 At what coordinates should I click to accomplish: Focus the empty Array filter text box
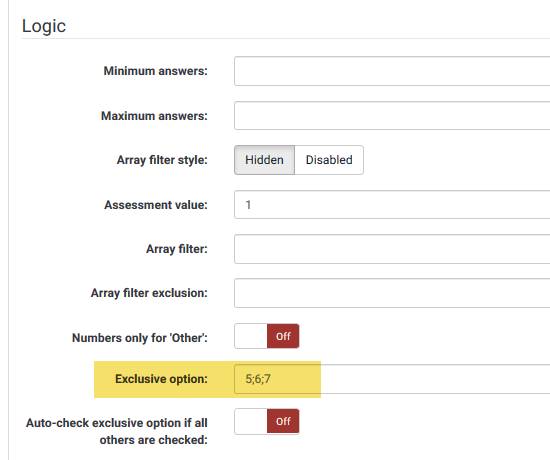point(392,249)
